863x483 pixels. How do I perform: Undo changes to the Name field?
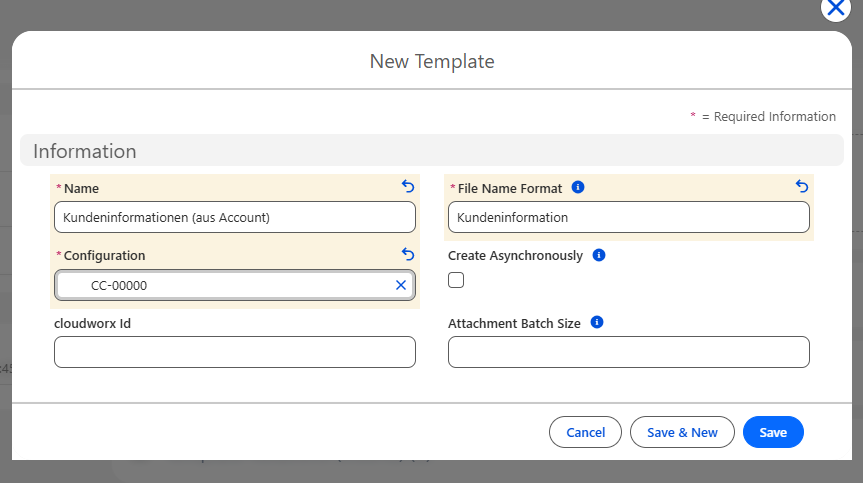[x=407, y=187]
